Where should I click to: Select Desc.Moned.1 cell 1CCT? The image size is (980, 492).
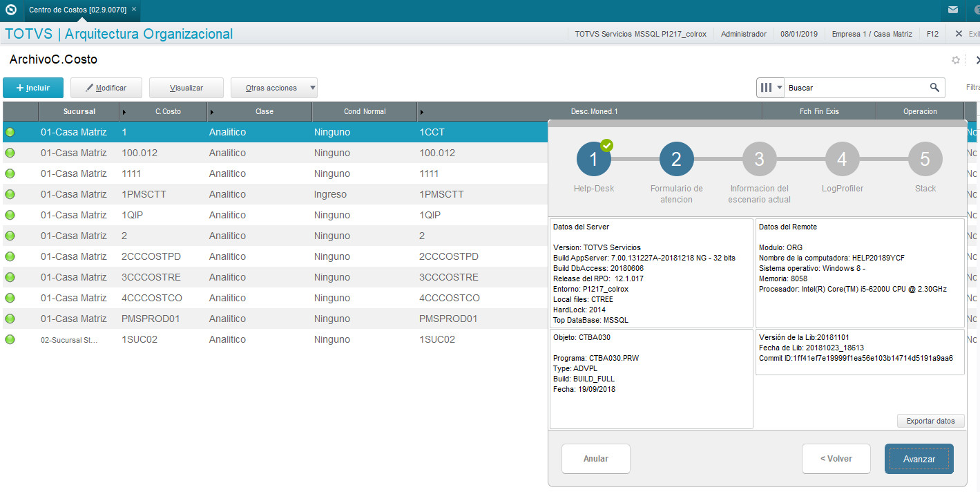432,132
